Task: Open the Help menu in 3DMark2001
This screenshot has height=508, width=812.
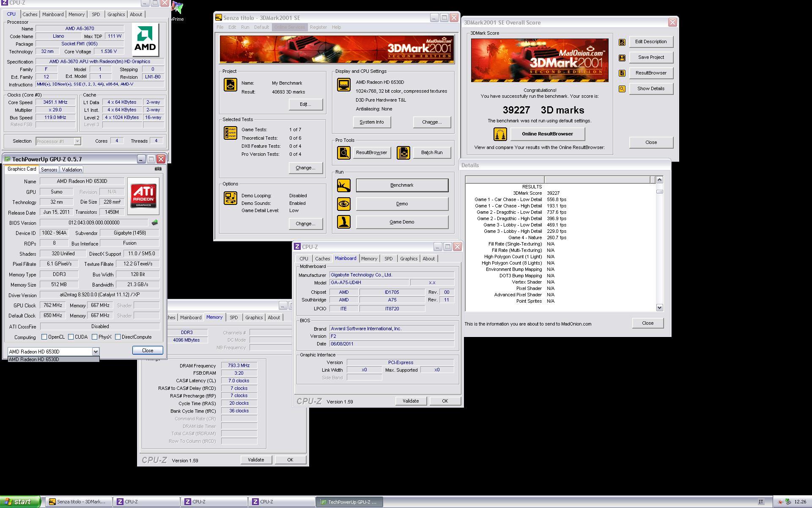Action: (x=336, y=27)
